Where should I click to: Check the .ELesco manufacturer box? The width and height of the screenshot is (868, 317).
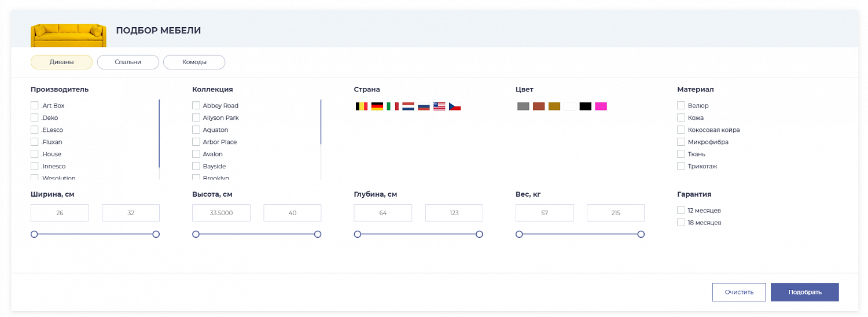click(35, 130)
